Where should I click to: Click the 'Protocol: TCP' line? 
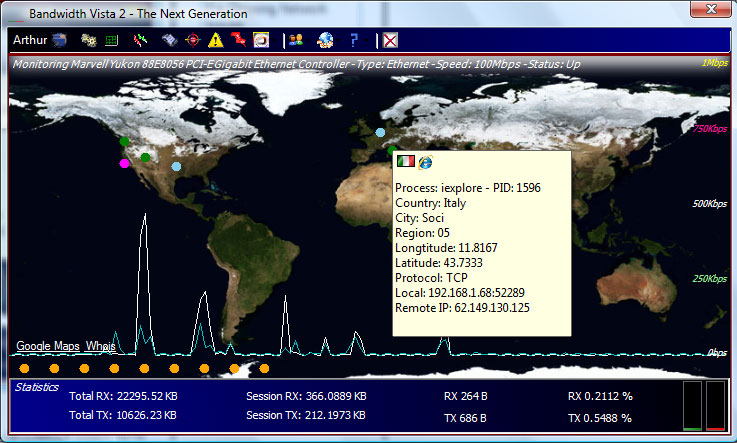click(x=431, y=278)
